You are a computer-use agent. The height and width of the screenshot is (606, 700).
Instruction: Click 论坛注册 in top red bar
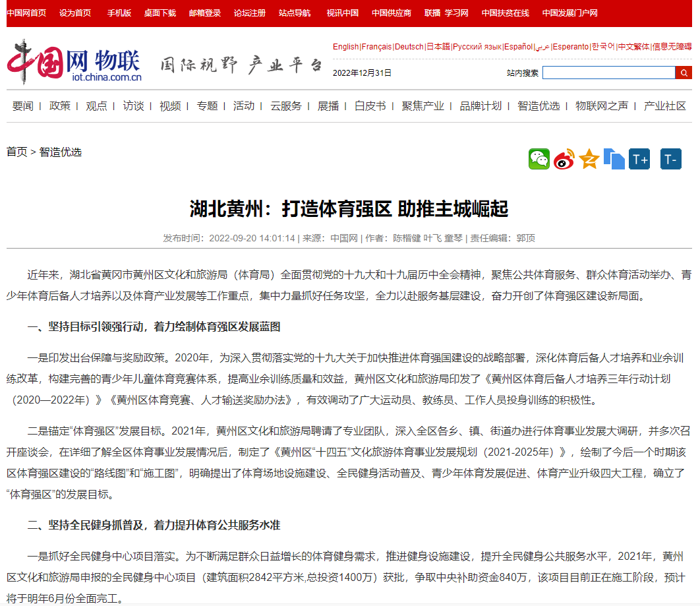coord(250,13)
